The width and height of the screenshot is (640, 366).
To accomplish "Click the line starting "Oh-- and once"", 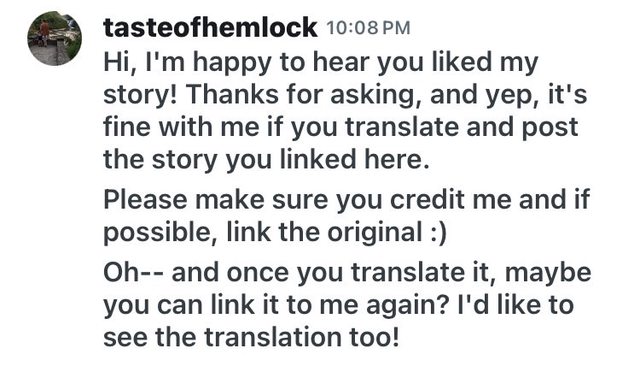I will click(x=347, y=273).
